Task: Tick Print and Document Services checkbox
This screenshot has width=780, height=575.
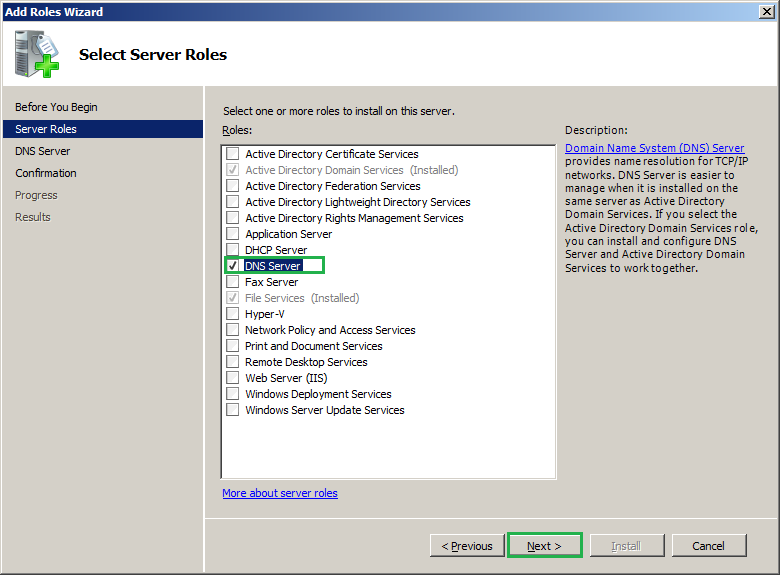Action: [233, 346]
